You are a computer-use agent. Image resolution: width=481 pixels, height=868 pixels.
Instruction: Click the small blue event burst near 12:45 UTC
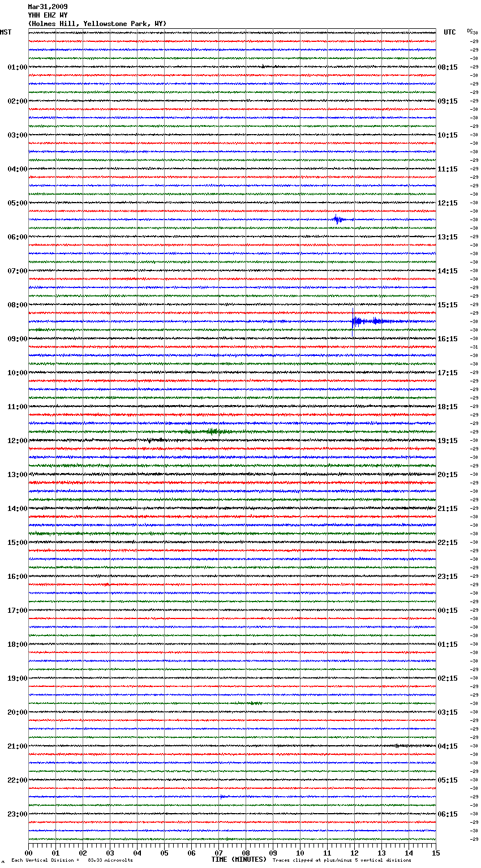338,220
